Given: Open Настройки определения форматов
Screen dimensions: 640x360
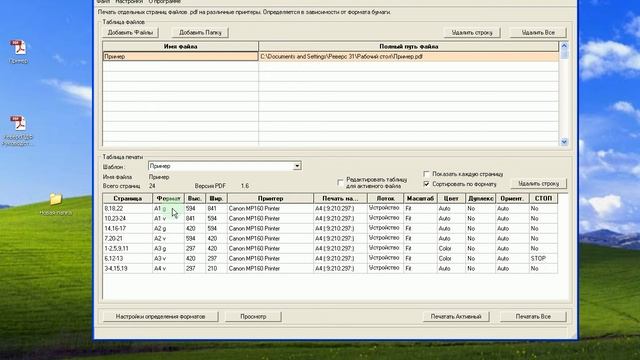Looking at the screenshot, I should click(x=160, y=316).
